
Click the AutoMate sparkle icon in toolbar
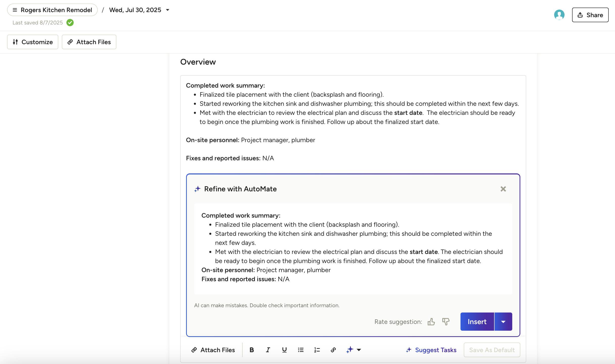coord(350,350)
